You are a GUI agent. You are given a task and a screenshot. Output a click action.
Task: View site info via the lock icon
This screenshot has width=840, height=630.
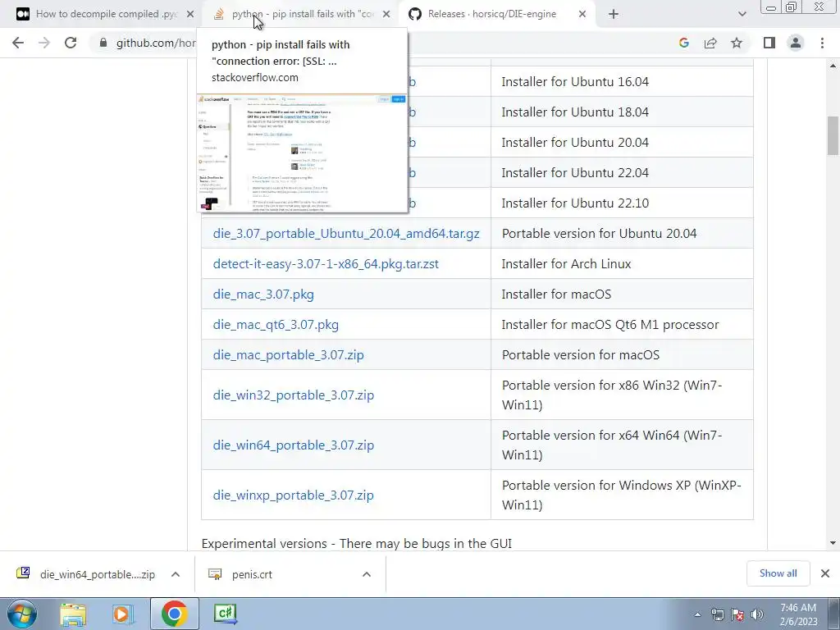[103, 43]
